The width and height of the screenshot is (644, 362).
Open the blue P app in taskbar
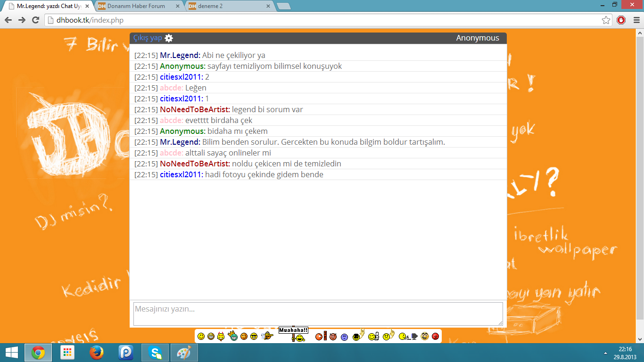pyautogui.click(x=126, y=353)
